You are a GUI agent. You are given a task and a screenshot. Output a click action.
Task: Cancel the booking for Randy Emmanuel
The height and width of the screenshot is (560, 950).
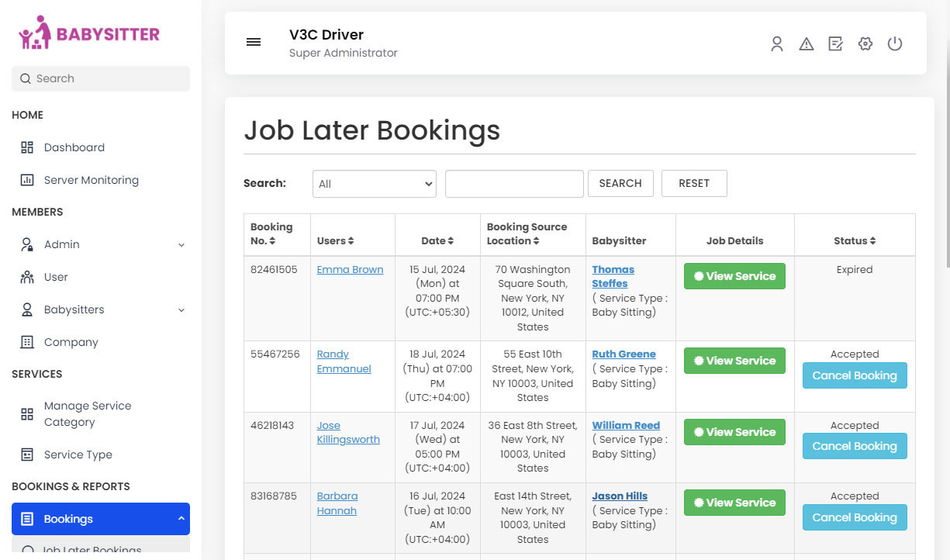[x=855, y=375]
